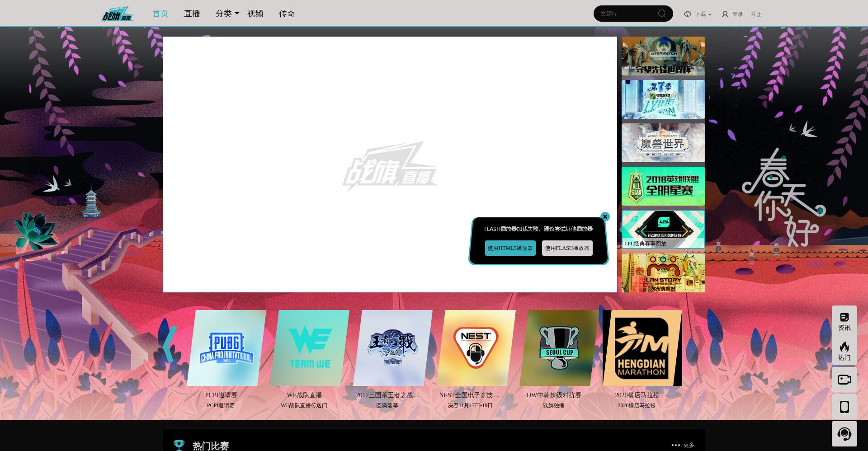Select the LPL经典赛事回放 thumbnail
Screen dimensions: 868x451
tap(663, 230)
